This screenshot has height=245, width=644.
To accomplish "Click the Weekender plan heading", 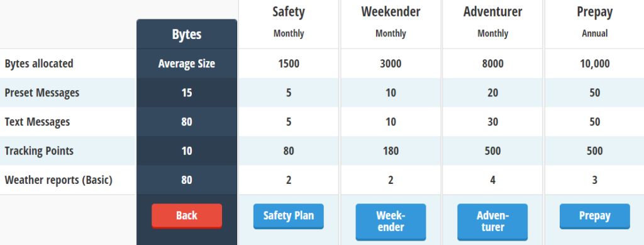I will point(391,12).
